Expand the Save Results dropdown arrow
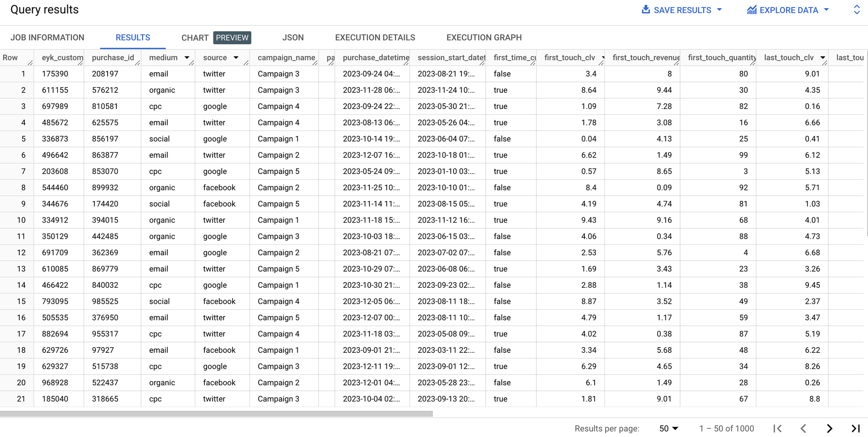 tap(719, 10)
